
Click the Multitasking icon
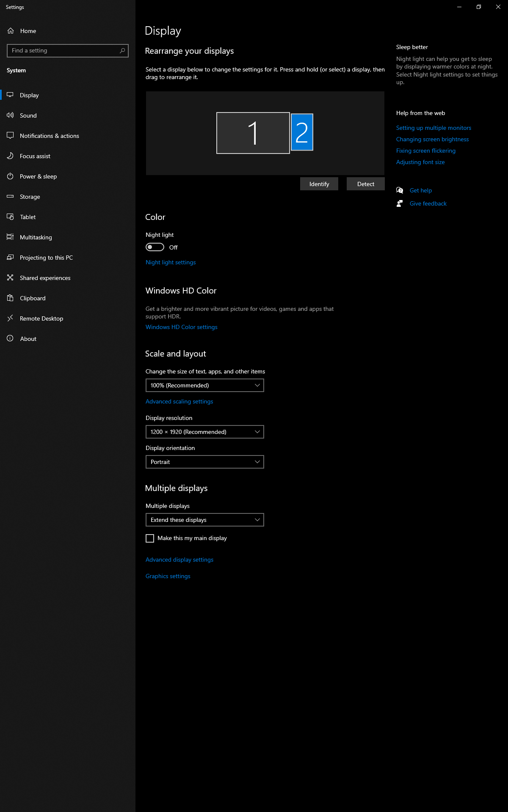pos(10,237)
